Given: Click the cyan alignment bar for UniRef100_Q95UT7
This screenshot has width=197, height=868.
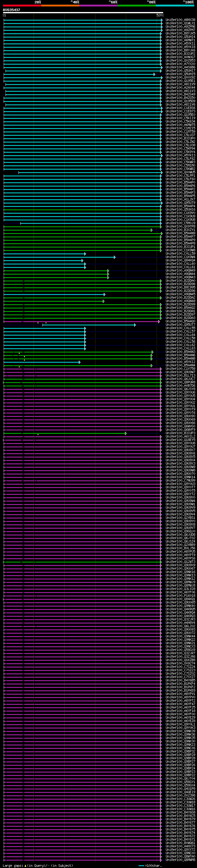Looking at the screenshot, I should [x=89, y=325].
